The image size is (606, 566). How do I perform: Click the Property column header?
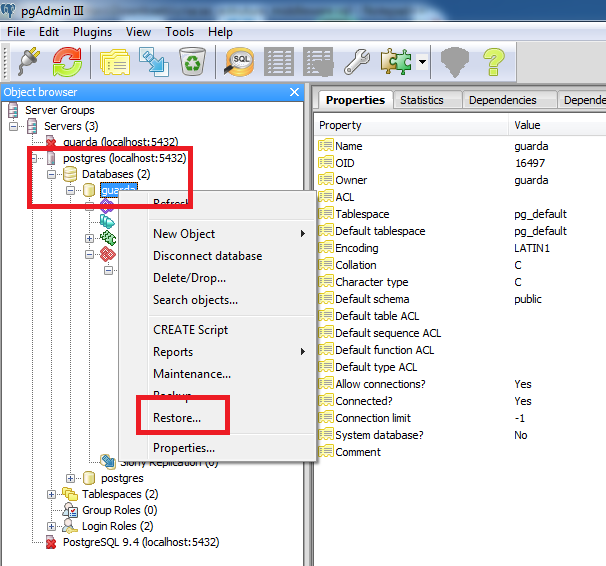[411, 125]
